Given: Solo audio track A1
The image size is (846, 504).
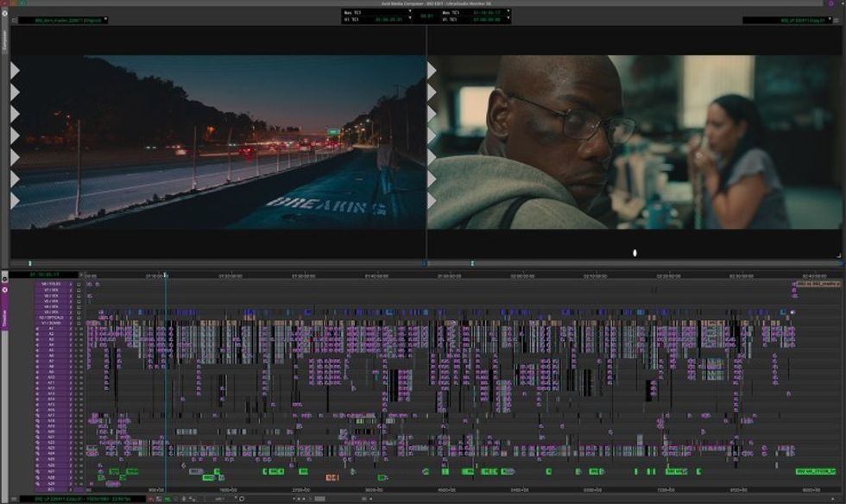Looking at the screenshot, I should (x=76, y=329).
